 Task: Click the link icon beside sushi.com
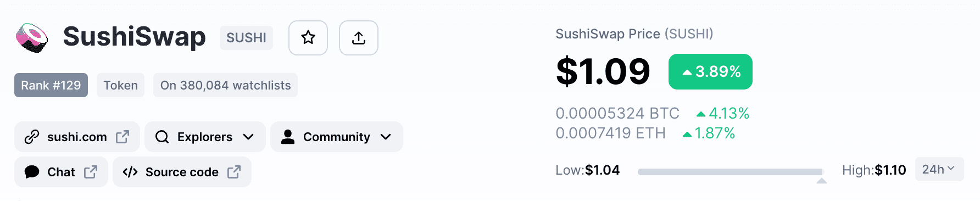(x=32, y=137)
